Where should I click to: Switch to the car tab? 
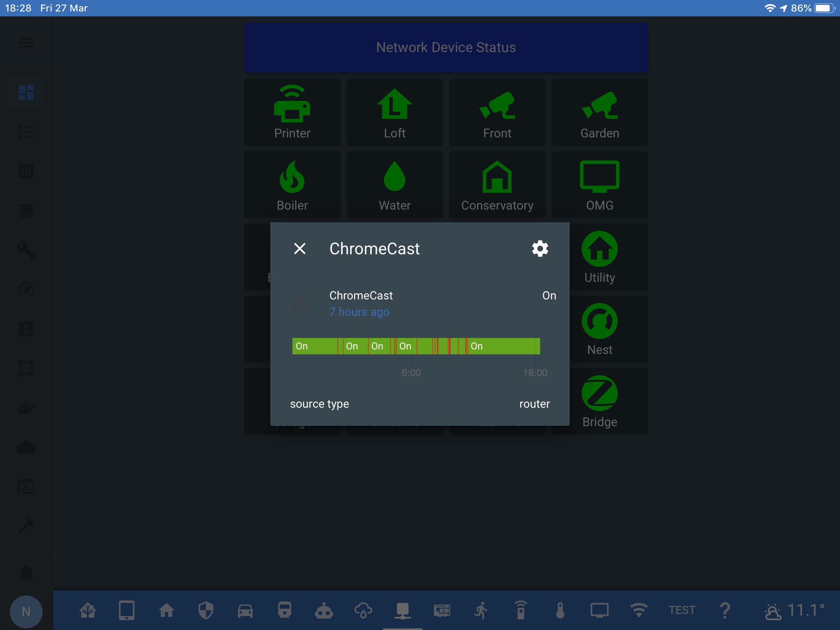pos(245,610)
